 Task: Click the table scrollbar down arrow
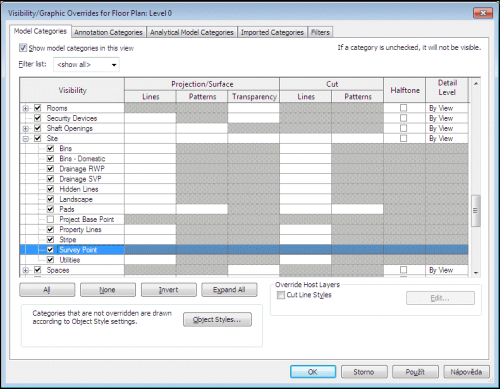476,272
